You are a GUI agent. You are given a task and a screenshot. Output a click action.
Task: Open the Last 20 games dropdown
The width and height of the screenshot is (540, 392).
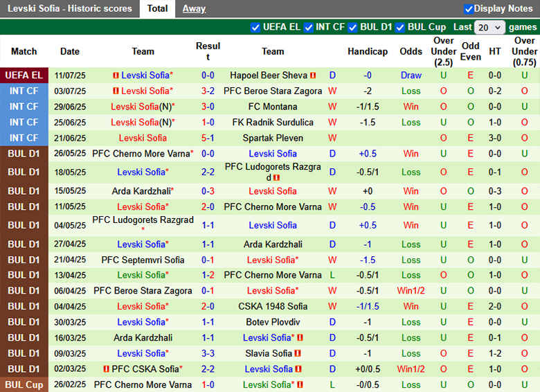(x=489, y=28)
